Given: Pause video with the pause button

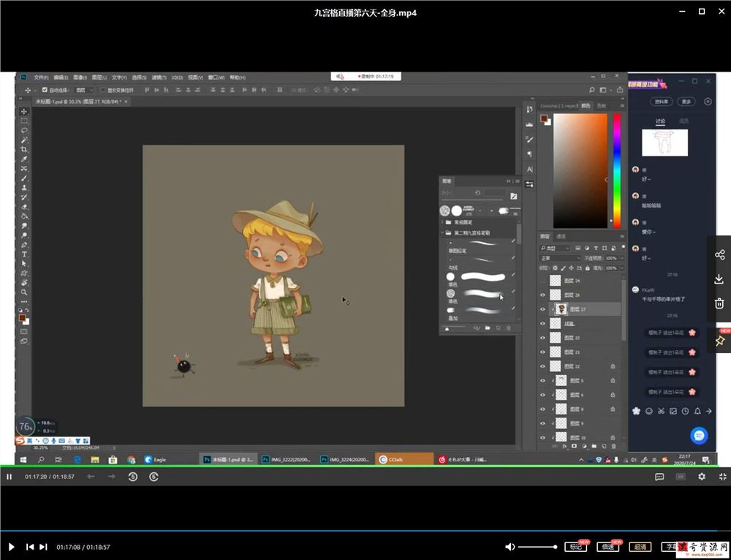Looking at the screenshot, I should (x=9, y=477).
